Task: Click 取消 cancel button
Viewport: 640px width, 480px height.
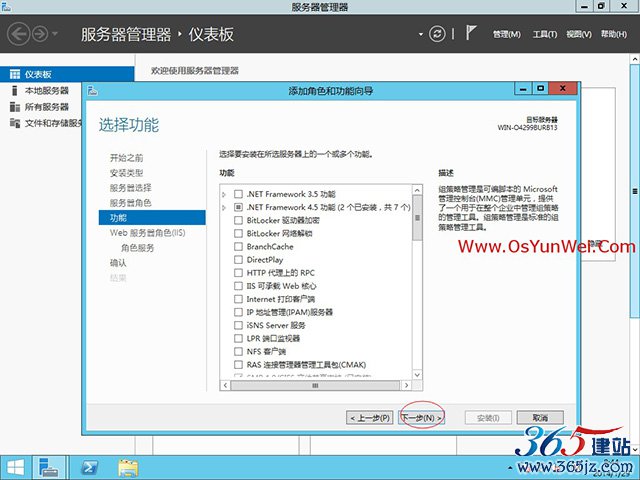Action: click(540, 418)
